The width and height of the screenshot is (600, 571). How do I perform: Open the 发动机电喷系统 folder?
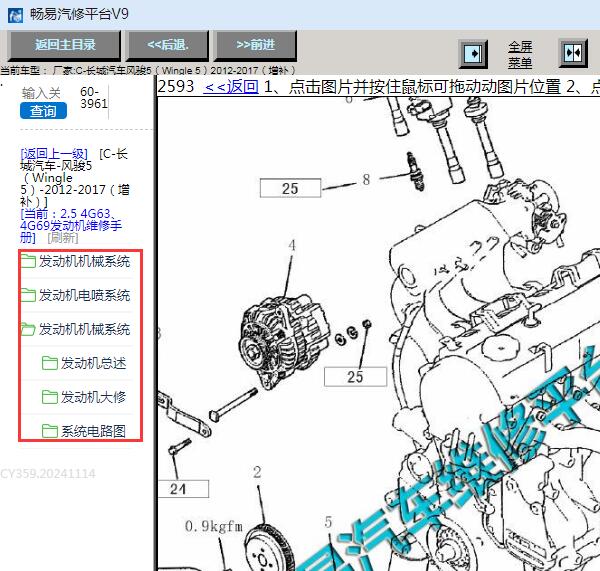(x=77, y=295)
